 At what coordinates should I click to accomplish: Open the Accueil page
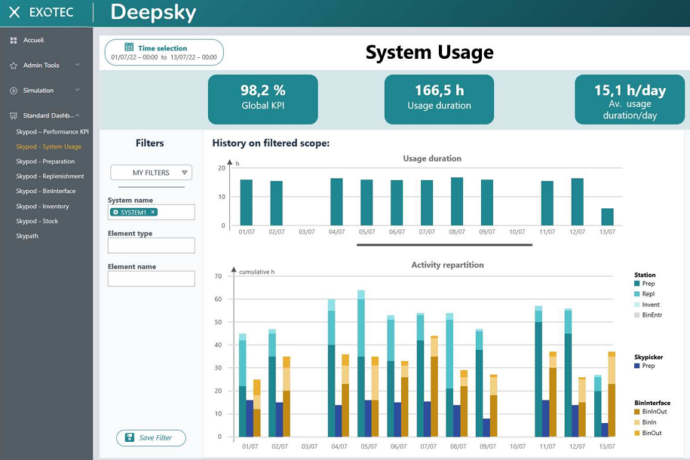coord(33,40)
